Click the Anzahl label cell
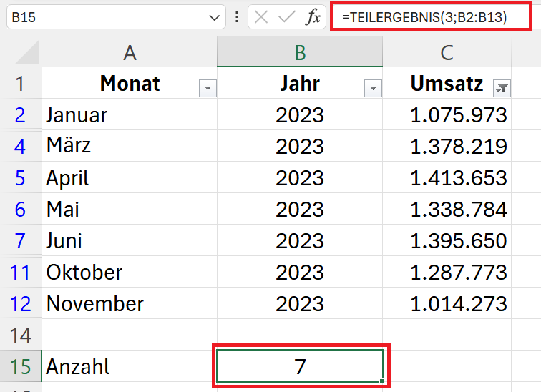 [130, 366]
